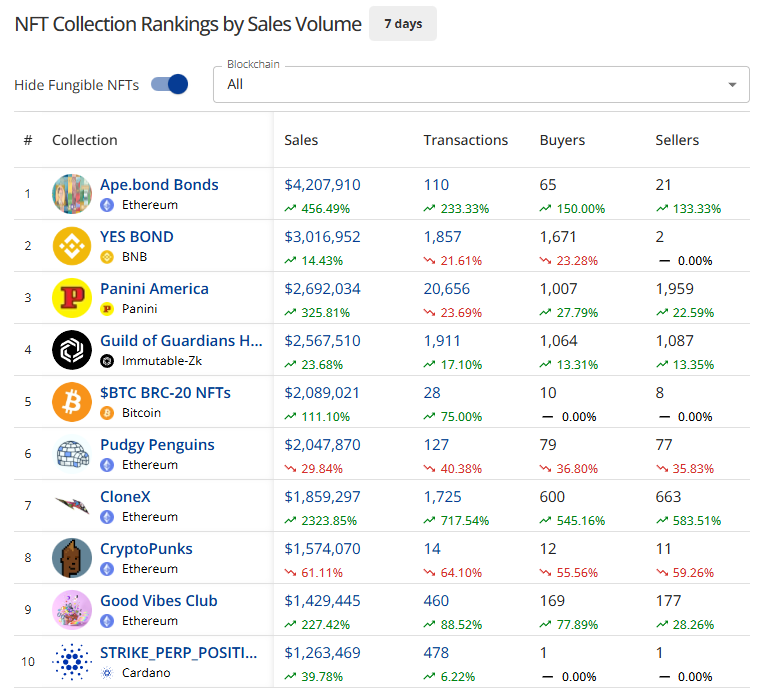This screenshot has height=688, width=761.
Task: Click the Panini America red P logo
Action: click(72, 298)
